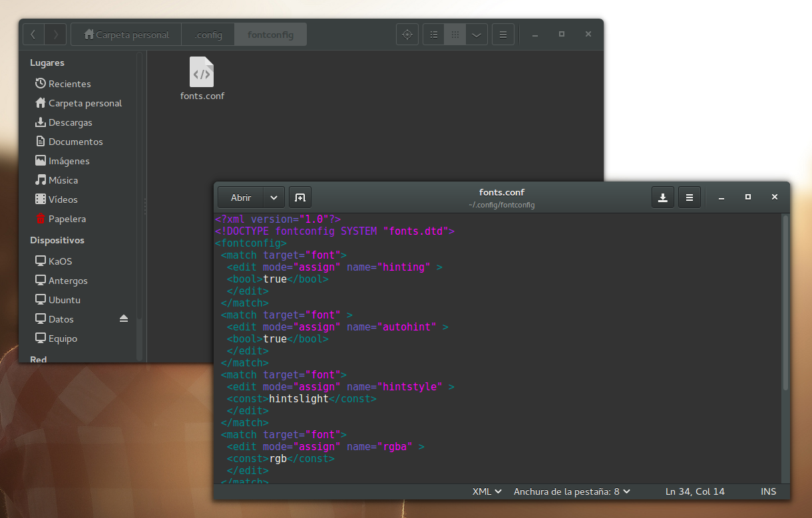812x518 pixels.
Task: Click the location target icon in file manager
Action: pyautogui.click(x=407, y=35)
